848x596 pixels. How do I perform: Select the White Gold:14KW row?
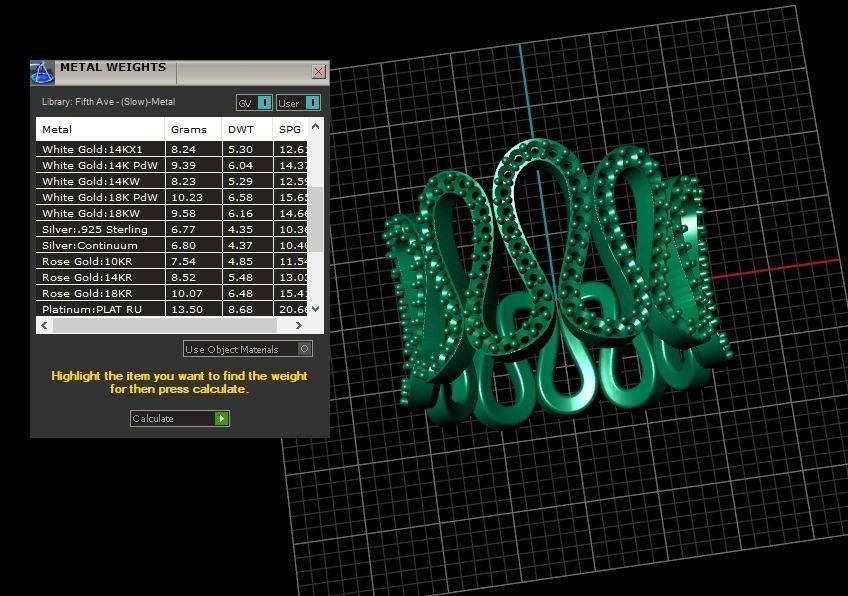[x=172, y=181]
